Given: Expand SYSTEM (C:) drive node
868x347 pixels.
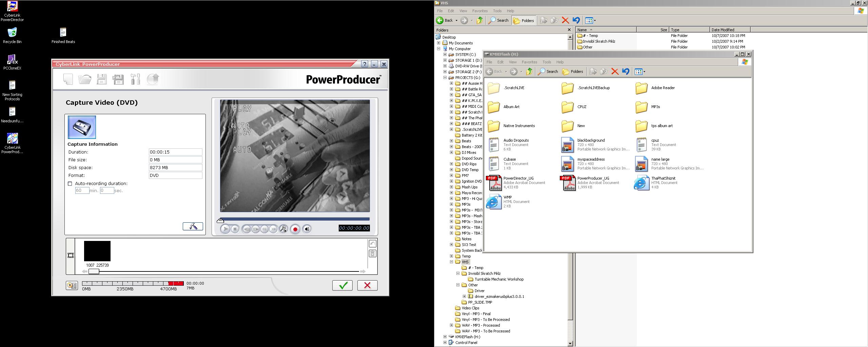Looking at the screenshot, I should pyautogui.click(x=445, y=55).
